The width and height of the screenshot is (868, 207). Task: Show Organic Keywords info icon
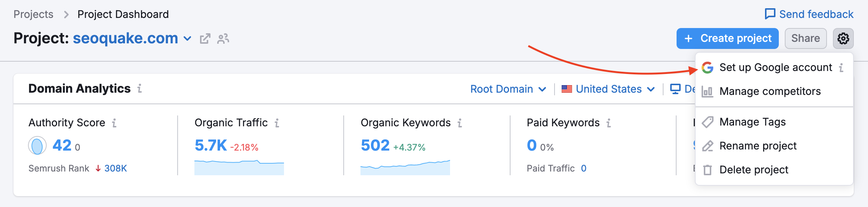(x=460, y=123)
